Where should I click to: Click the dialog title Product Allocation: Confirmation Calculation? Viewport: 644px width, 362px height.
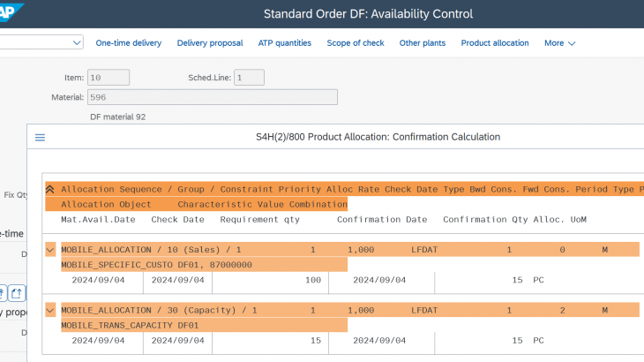point(378,137)
